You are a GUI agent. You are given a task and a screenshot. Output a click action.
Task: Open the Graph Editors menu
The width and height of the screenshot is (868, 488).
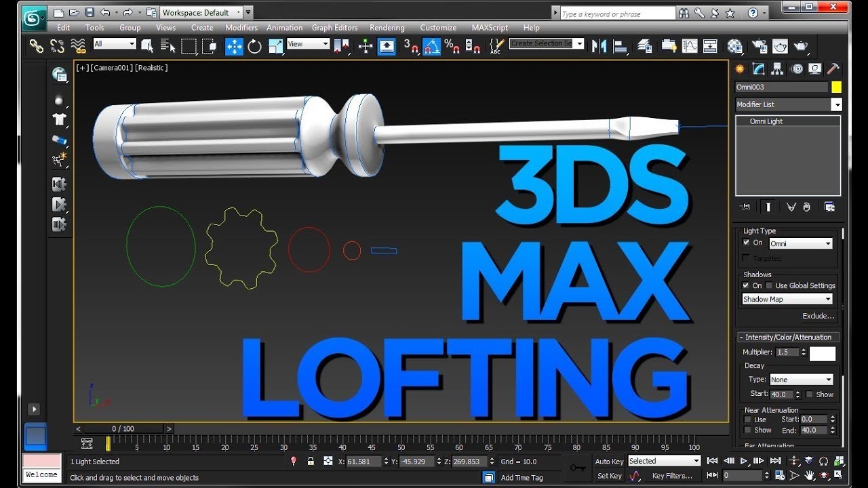point(334,28)
